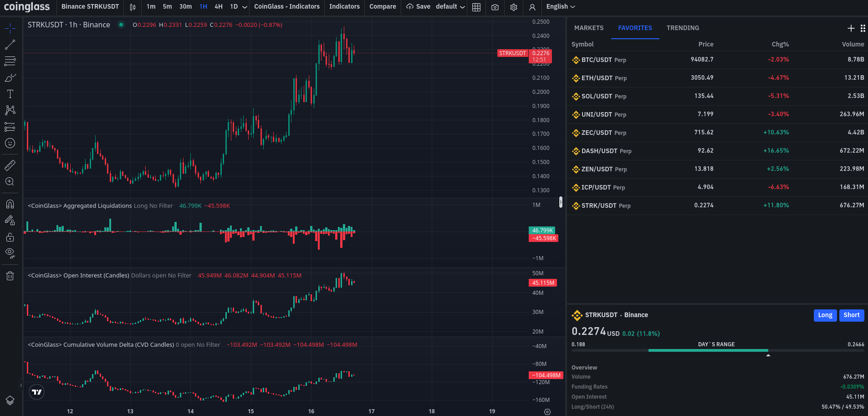The width and height of the screenshot is (868, 416).
Task: Switch to the MARKETS tab
Action: click(588, 28)
